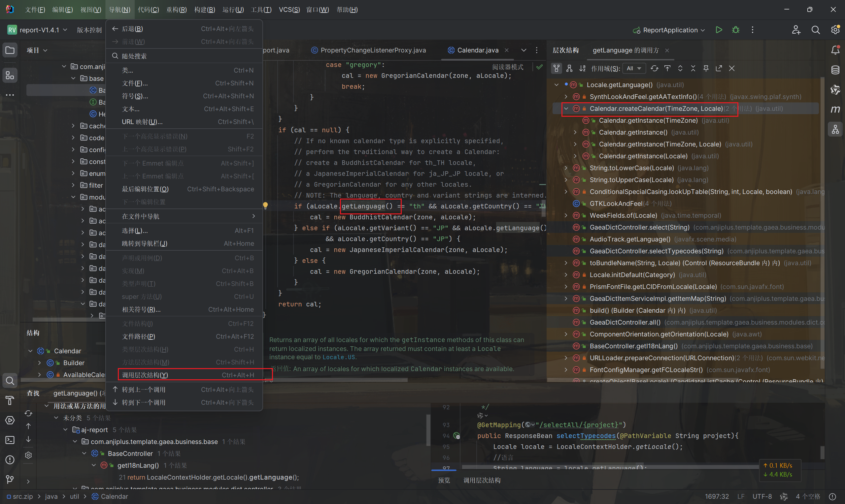
Task: Close the hierarchy view with X icon
Action: click(732, 68)
